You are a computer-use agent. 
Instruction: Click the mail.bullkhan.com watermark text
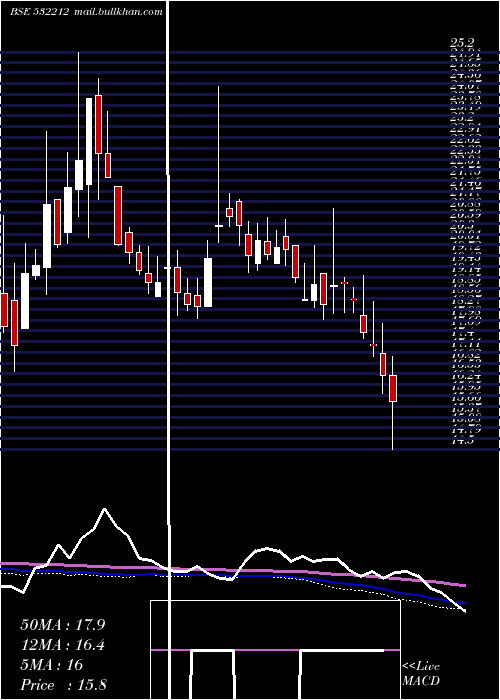pyautogui.click(x=117, y=12)
